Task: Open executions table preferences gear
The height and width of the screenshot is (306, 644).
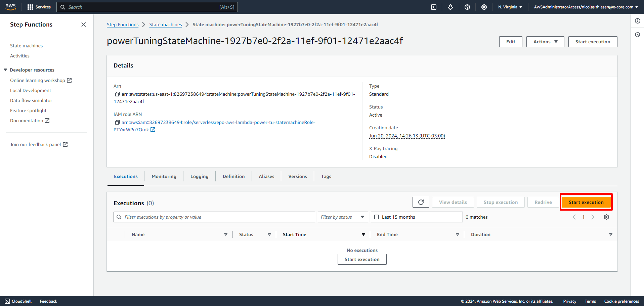Action: point(606,217)
